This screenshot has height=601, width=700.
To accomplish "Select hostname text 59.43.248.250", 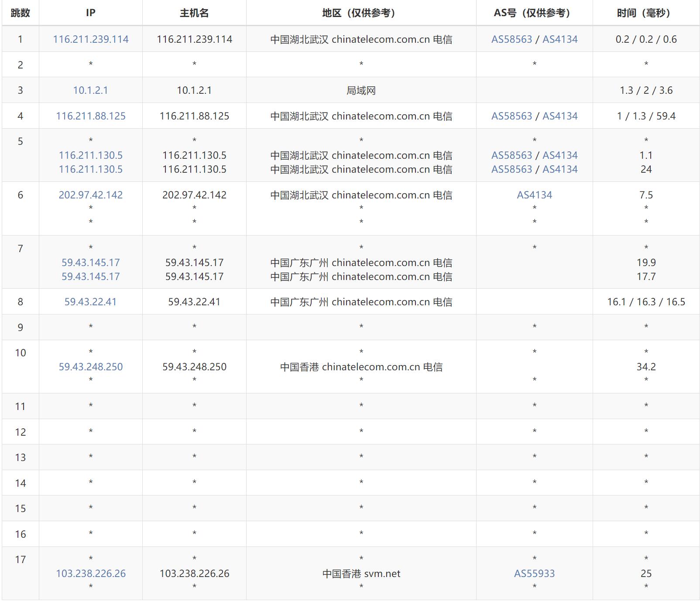I will click(194, 367).
